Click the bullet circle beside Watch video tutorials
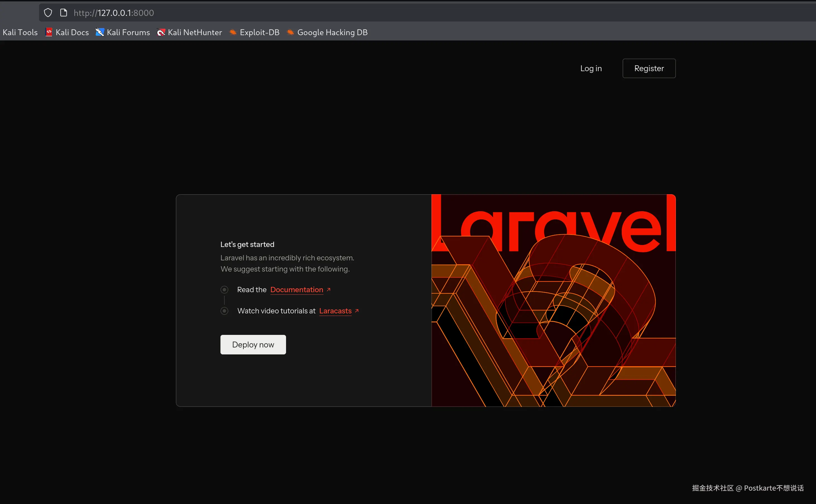816x504 pixels. coord(224,311)
